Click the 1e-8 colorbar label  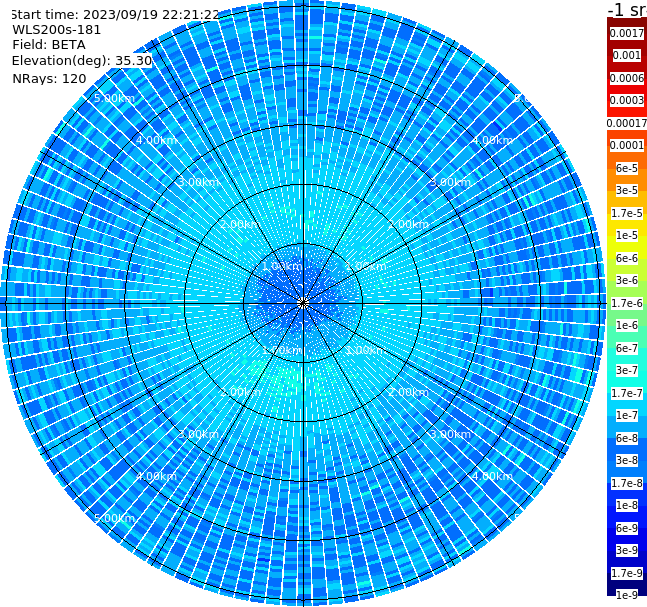point(627,505)
